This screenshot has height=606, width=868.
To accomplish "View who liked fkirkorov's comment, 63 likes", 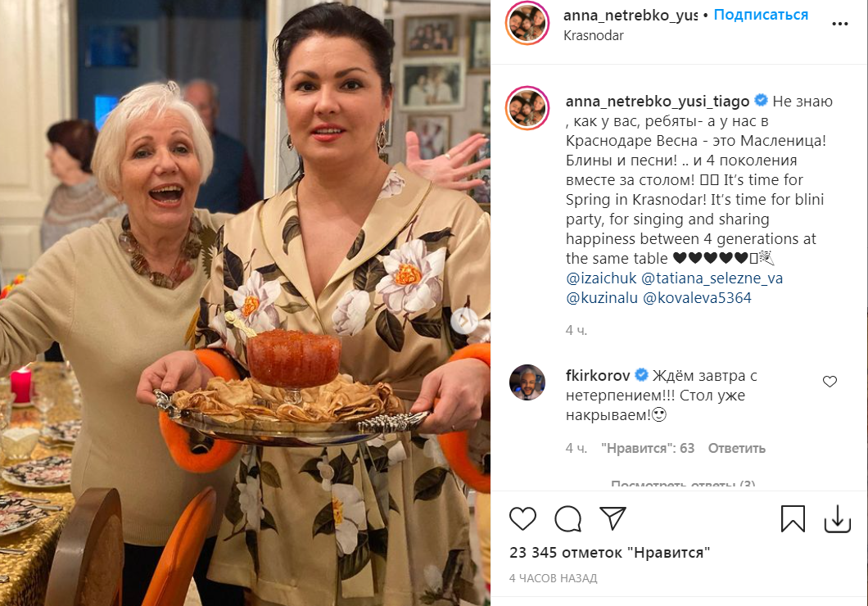I will pyautogui.click(x=648, y=448).
